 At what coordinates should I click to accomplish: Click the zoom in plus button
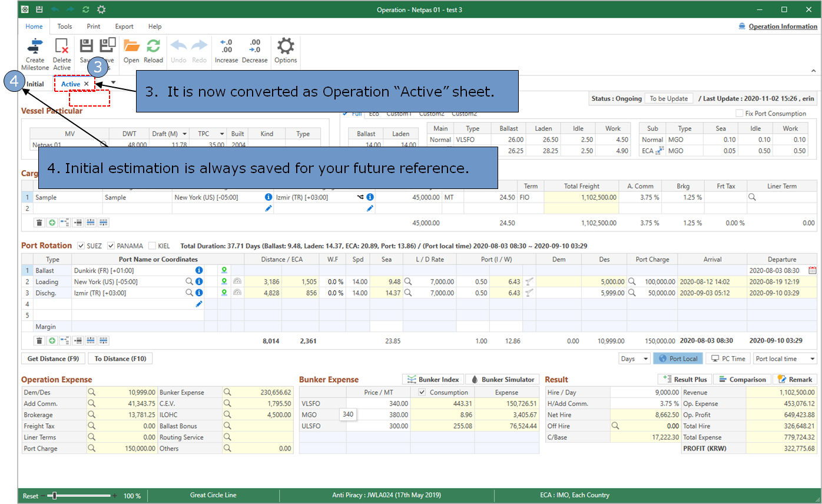[114, 496]
